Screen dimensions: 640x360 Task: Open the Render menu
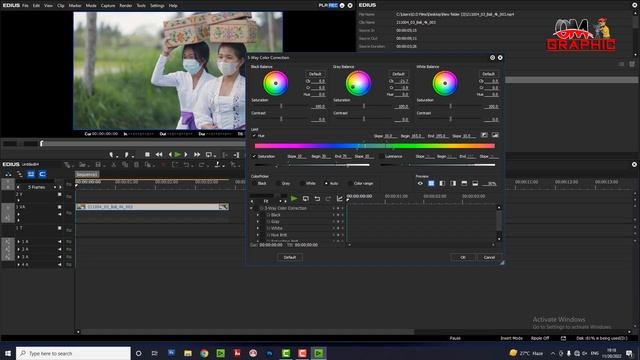[126, 6]
